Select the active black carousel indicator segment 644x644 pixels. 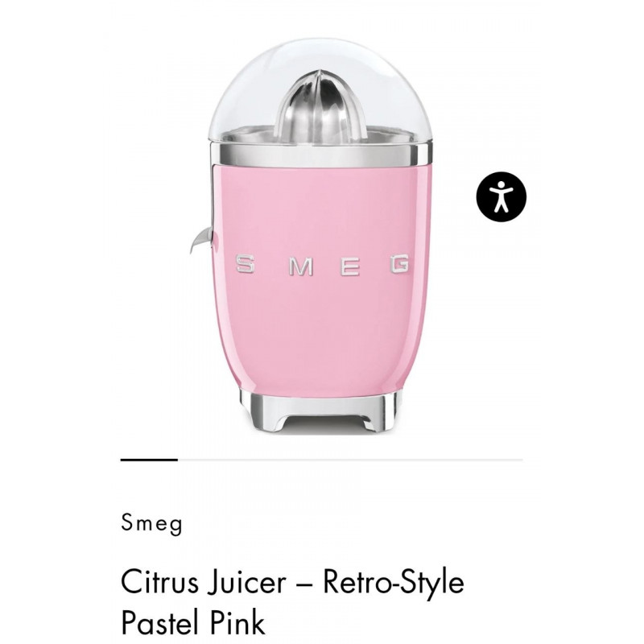pyautogui.click(x=149, y=460)
